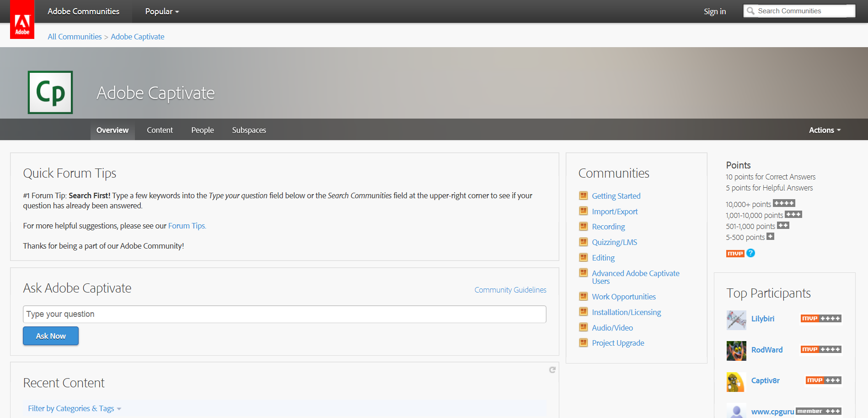Viewport: 868px width, 418px height.
Task: Click the Advanced Adobe Captivate Users icon
Action: pos(583,273)
